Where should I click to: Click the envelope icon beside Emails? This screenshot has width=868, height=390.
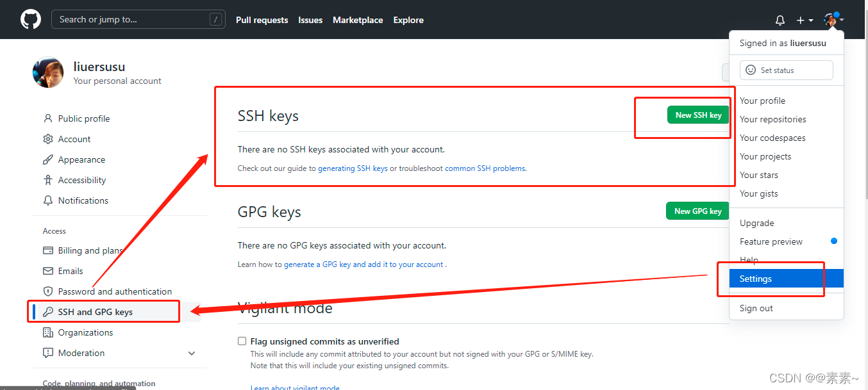[x=47, y=271]
